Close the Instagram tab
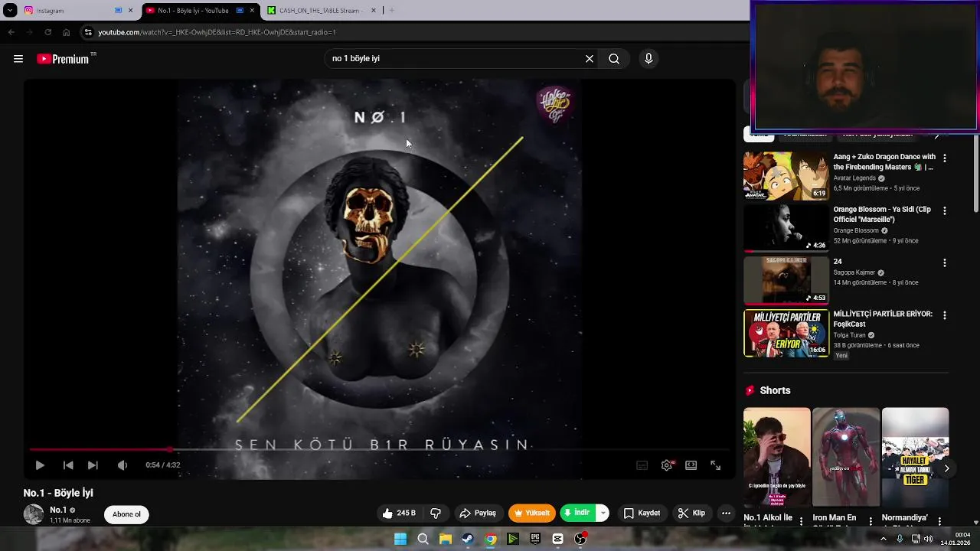The image size is (980, 551). click(130, 11)
